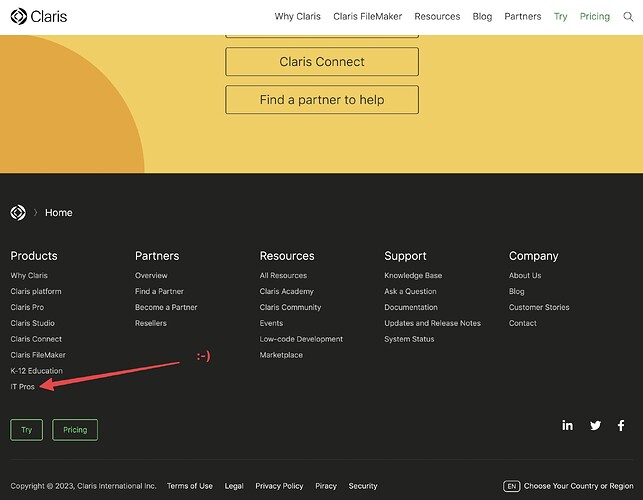
Task: Open Knowledge Base footer link
Action: [x=413, y=276]
